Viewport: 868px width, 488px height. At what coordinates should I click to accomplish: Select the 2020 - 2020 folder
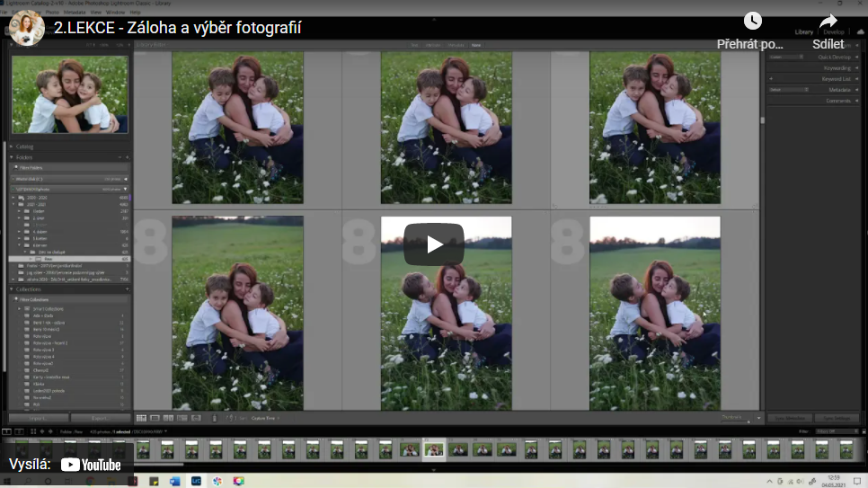click(70, 198)
